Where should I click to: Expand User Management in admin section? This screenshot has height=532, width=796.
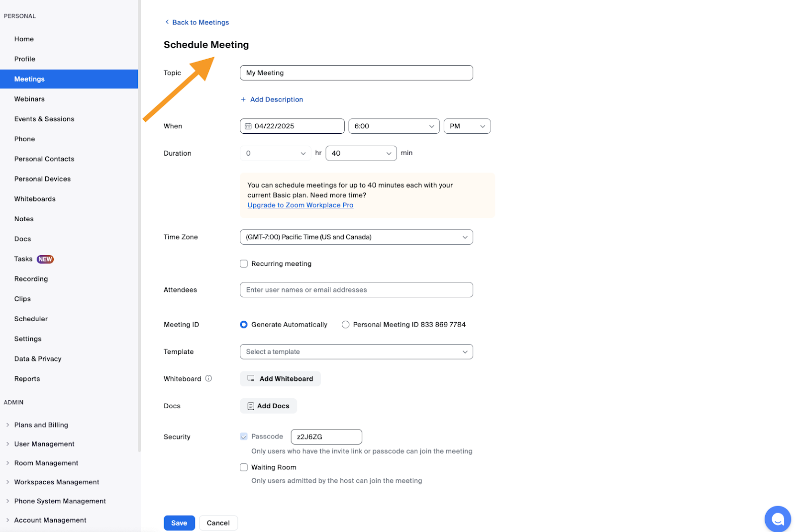(x=44, y=444)
